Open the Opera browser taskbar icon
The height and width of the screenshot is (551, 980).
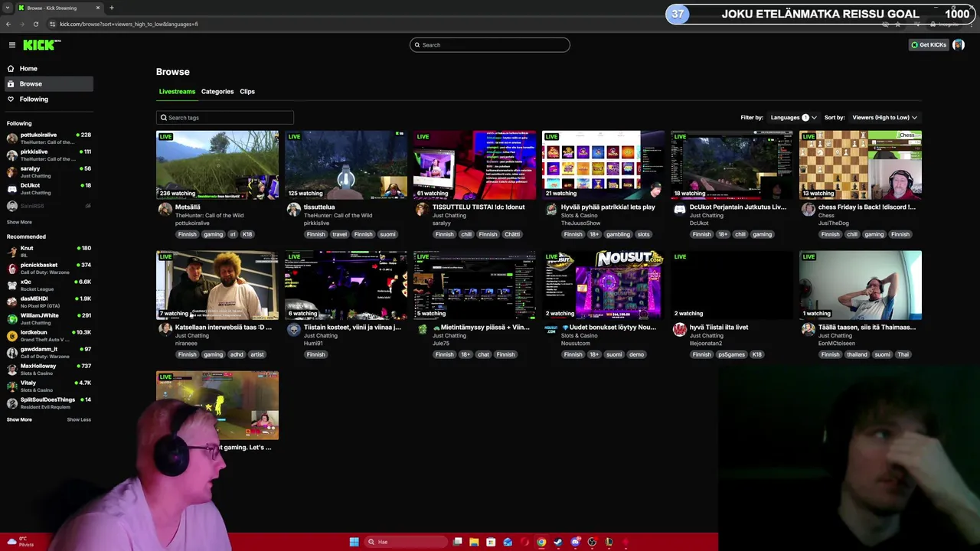point(524,542)
